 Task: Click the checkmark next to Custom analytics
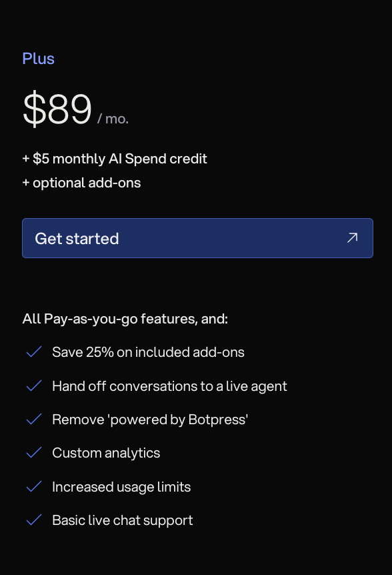(34, 453)
